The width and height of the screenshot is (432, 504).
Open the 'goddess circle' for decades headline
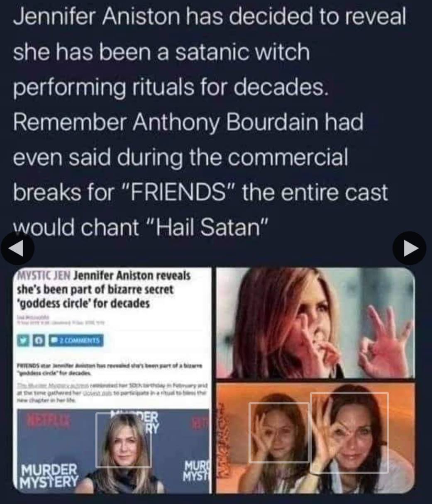pos(85,303)
